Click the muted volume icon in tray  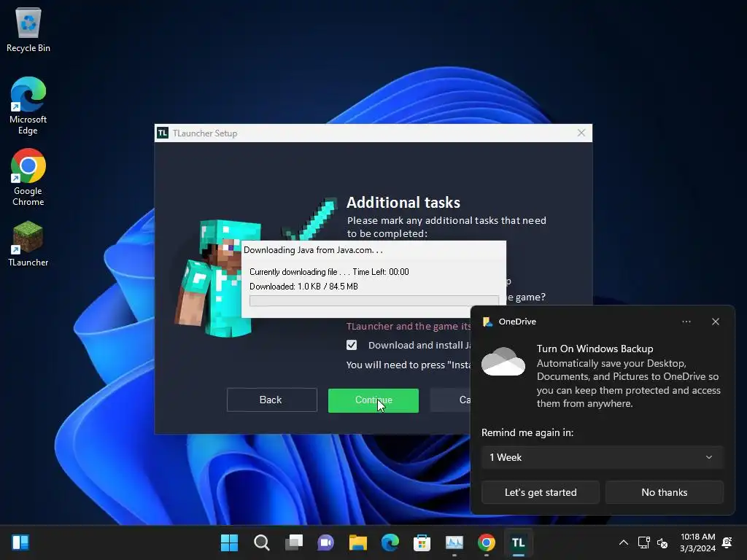(662, 542)
